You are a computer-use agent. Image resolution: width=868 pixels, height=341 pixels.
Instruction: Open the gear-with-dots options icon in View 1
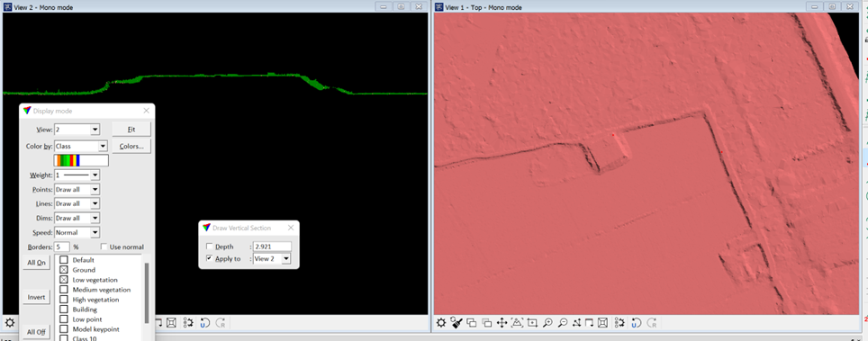619,323
